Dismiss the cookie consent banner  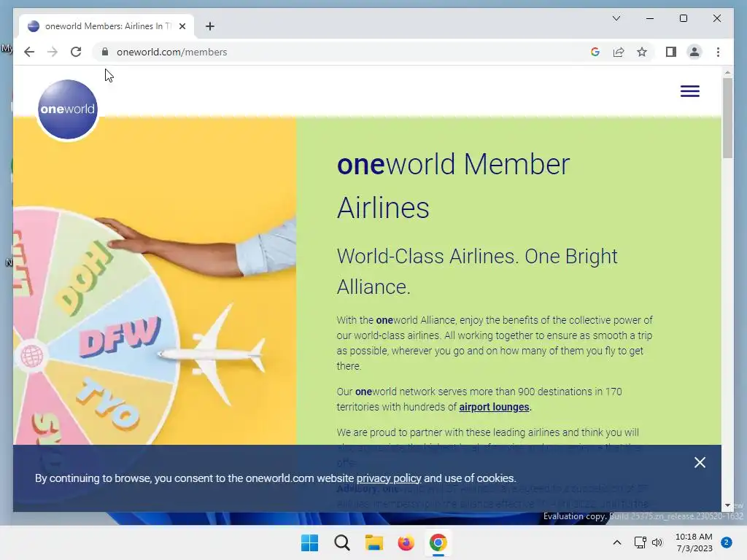click(700, 462)
